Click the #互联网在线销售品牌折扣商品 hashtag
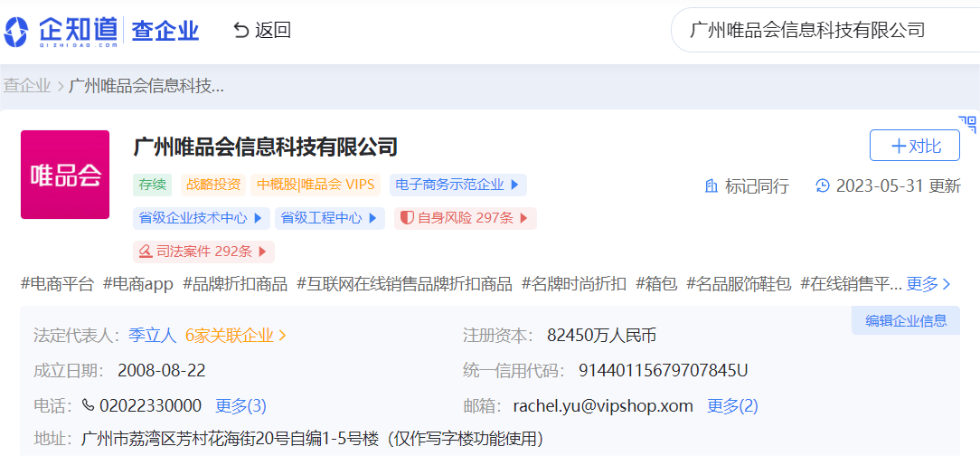 [x=404, y=284]
